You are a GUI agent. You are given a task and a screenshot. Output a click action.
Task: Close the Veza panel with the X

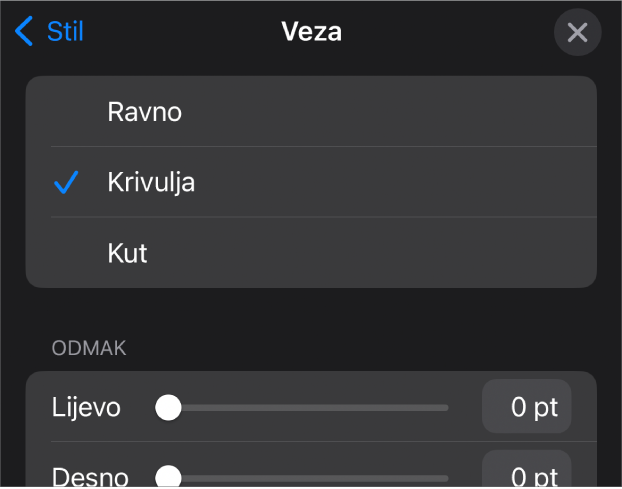[x=577, y=33]
